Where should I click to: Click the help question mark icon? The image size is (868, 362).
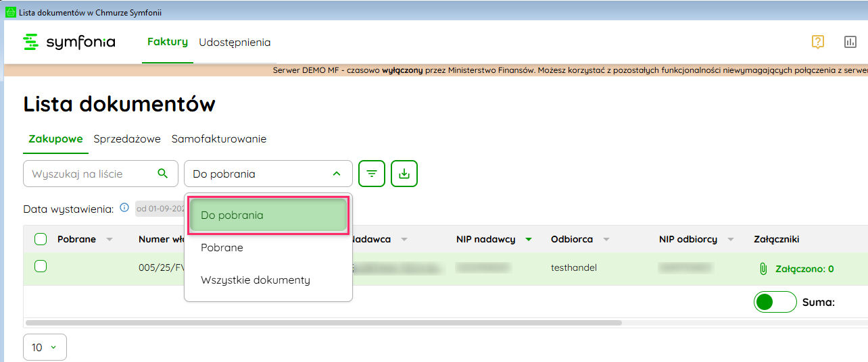click(x=818, y=42)
